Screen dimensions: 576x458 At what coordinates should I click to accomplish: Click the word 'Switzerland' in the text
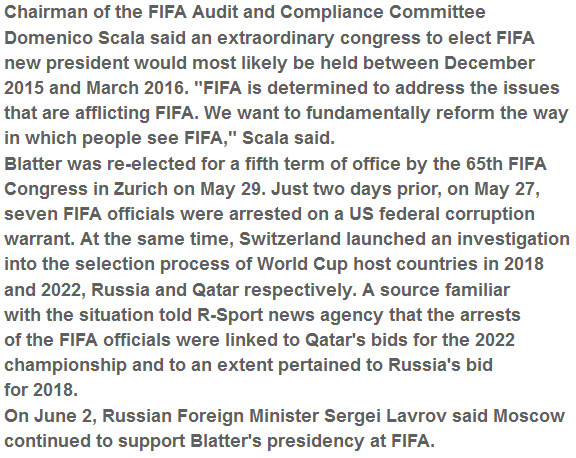(x=290, y=239)
